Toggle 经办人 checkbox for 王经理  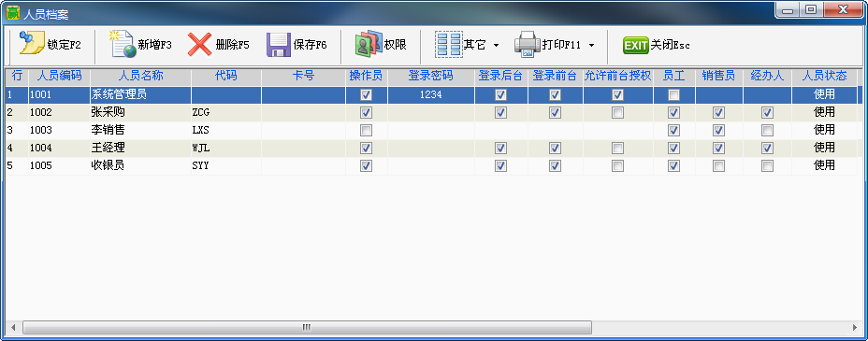coord(767,149)
